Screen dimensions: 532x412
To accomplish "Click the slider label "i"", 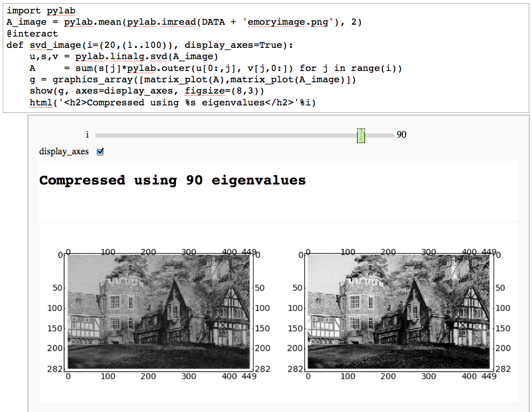I will tap(87, 135).
